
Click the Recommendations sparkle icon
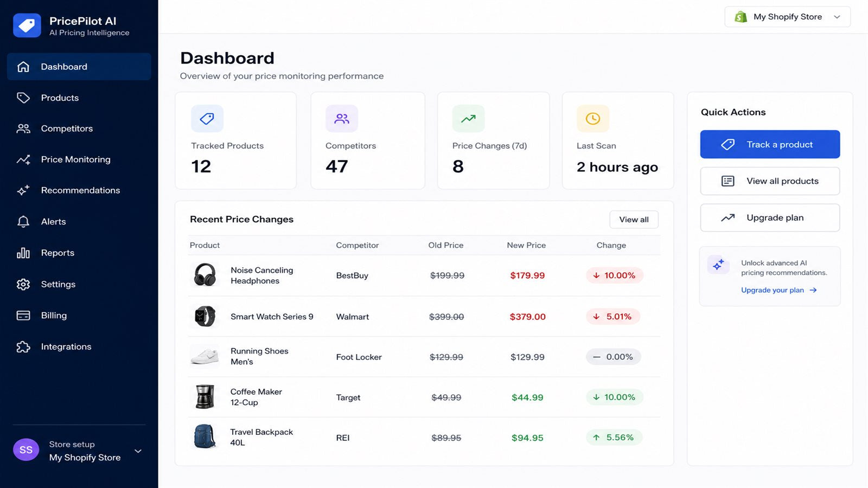23,190
